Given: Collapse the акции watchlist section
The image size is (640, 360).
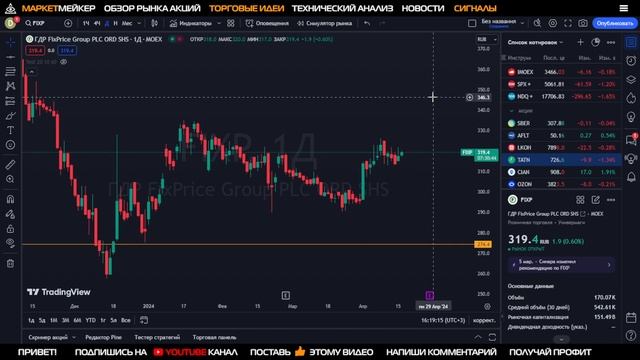Looking at the screenshot, I should pos(512,111).
